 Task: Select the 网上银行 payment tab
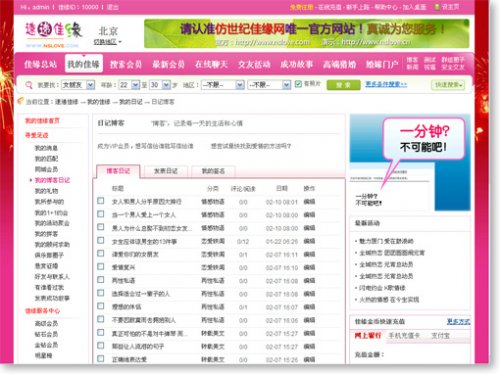click(367, 336)
